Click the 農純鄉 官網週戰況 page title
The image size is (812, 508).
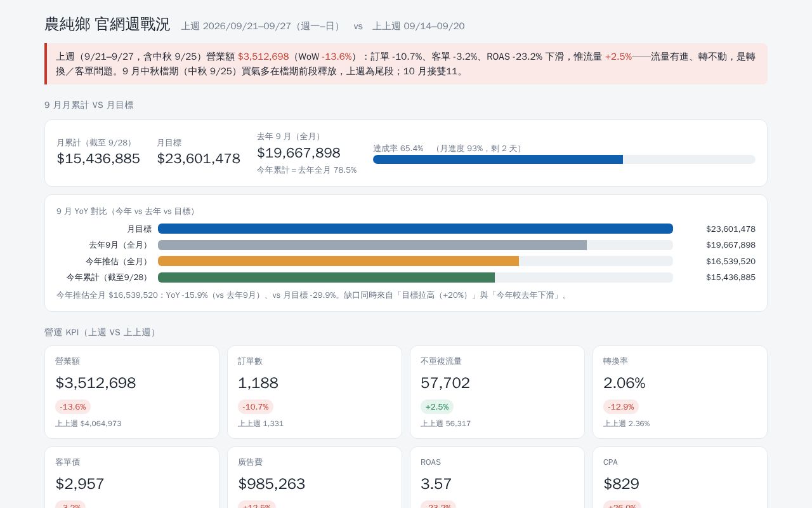click(107, 25)
